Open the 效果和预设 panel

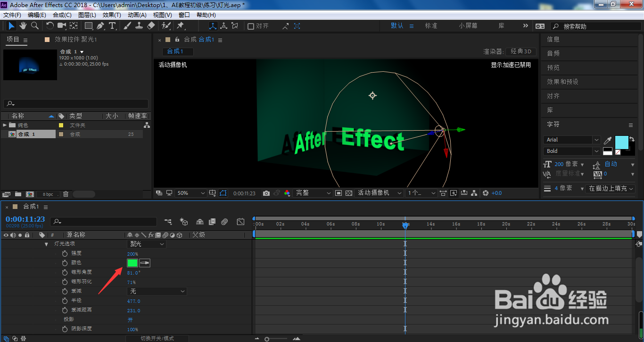(562, 82)
